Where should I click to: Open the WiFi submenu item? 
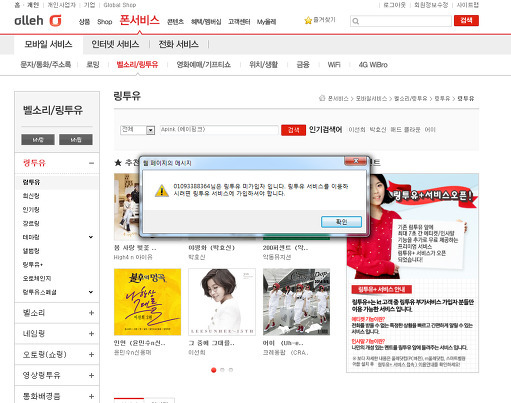[x=334, y=65]
